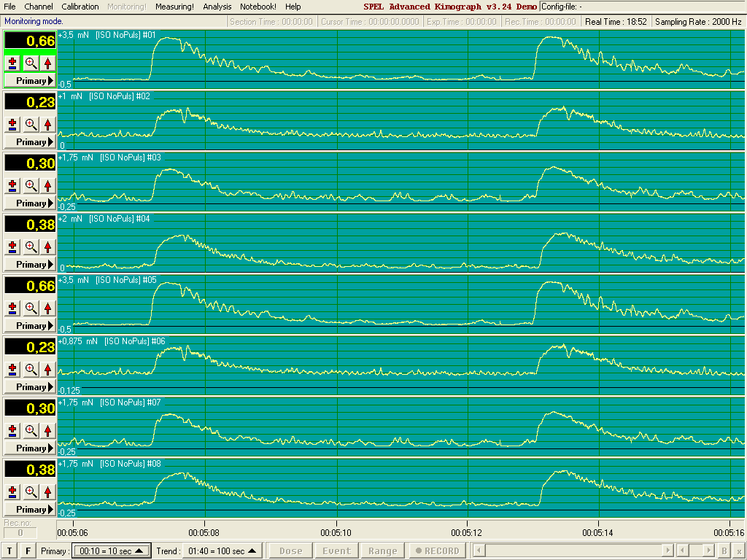This screenshot has width=747, height=560.
Task: Click the 'Sampling Rate : 2000 Hz' status field
Action: click(x=698, y=21)
